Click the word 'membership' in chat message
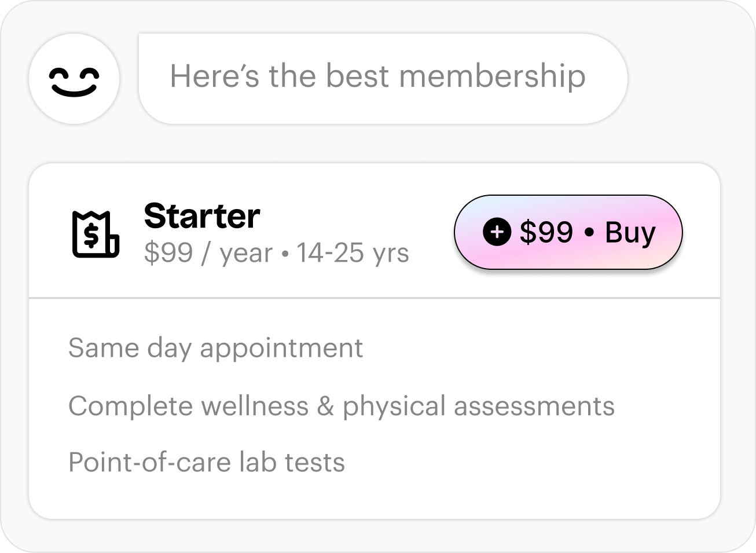Screen dimensions: 756x553 point(492,76)
